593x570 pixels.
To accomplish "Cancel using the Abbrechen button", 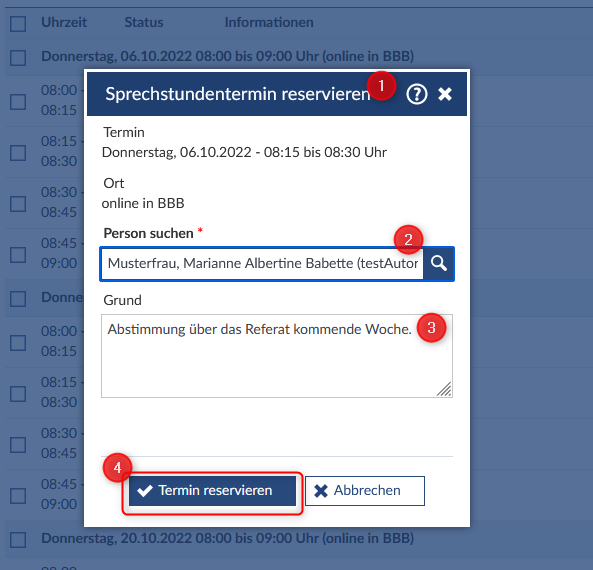I will [x=365, y=491].
